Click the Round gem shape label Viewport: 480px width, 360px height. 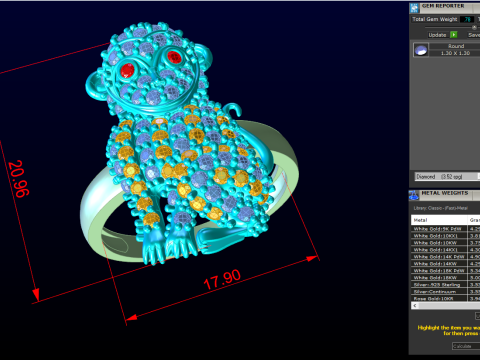(x=456, y=46)
